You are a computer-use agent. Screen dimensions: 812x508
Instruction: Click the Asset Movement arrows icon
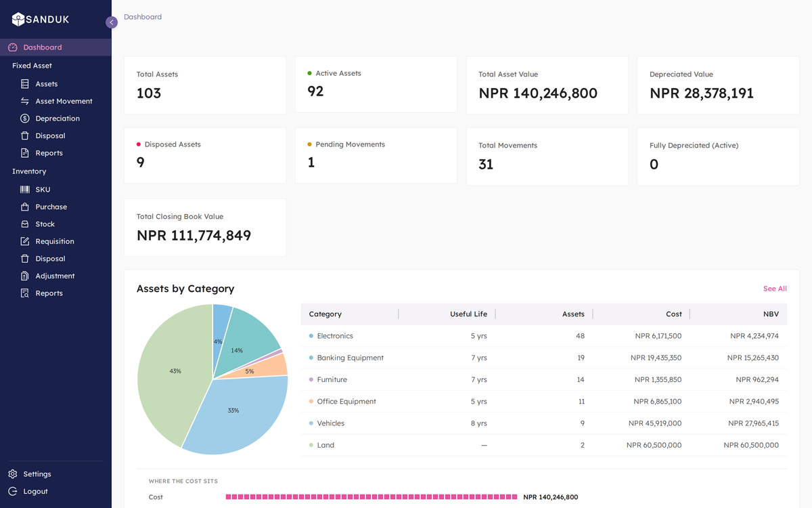(25, 101)
